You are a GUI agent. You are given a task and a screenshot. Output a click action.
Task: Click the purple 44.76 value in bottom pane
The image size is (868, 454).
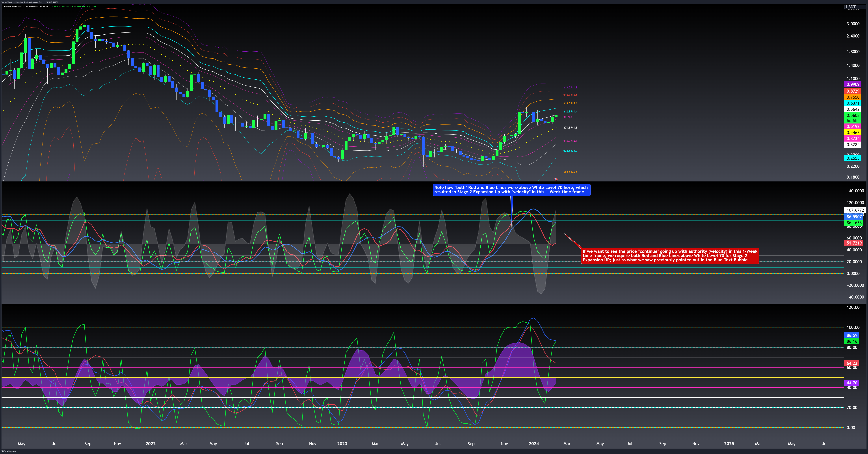tap(852, 383)
